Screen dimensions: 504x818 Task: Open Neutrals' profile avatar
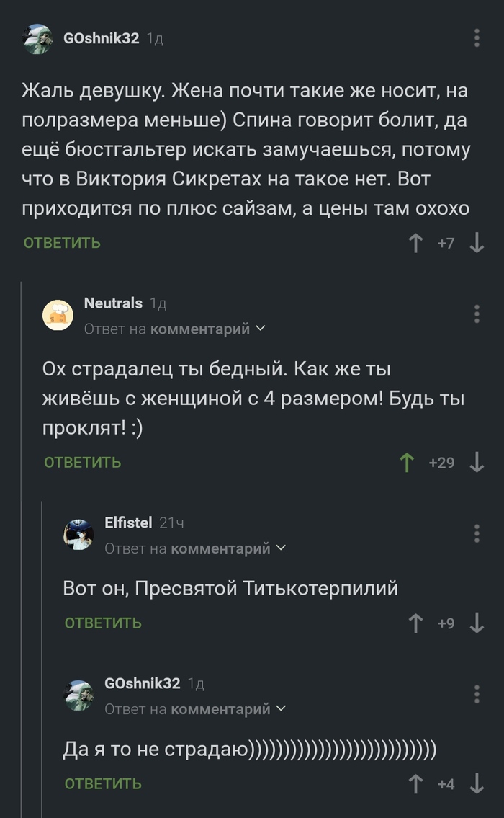(57, 314)
